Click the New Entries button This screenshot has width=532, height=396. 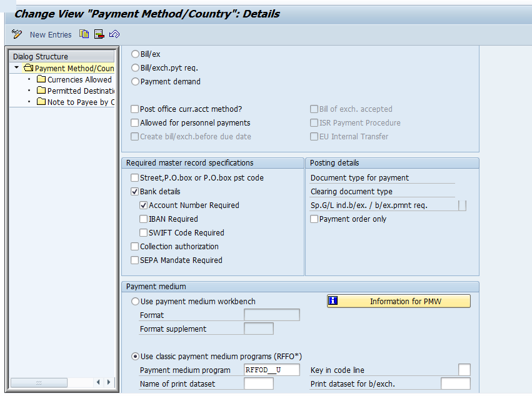tap(51, 34)
